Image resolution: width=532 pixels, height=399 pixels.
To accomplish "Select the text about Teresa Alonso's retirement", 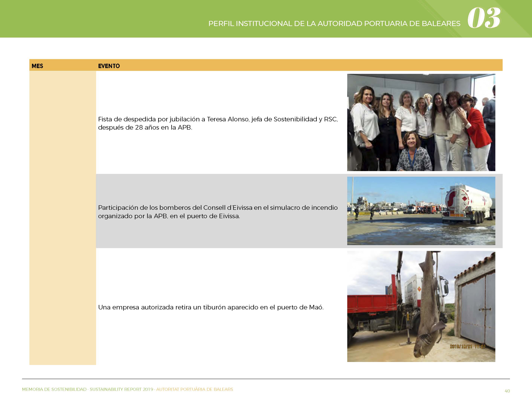I will click(218, 123).
